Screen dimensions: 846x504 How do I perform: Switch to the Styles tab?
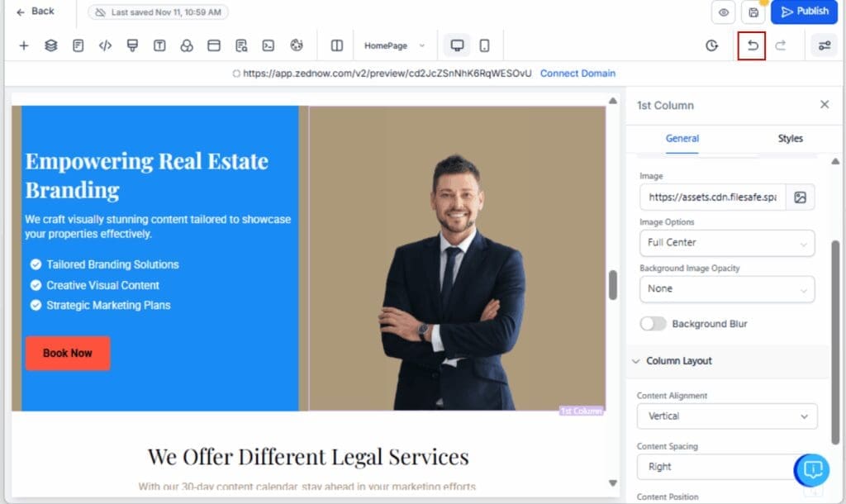point(790,139)
